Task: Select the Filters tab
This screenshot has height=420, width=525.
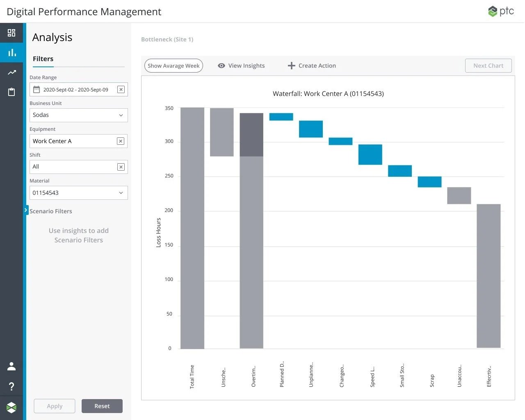Action: [43, 59]
